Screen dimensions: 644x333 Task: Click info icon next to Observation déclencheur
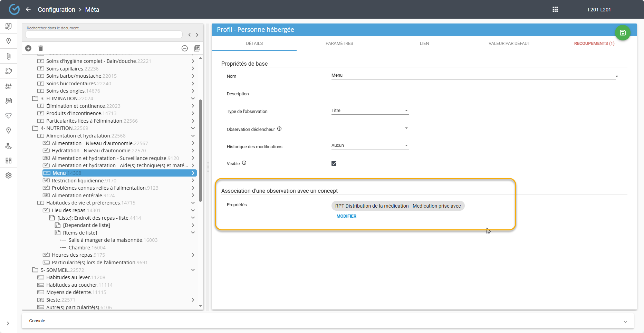pyautogui.click(x=279, y=129)
